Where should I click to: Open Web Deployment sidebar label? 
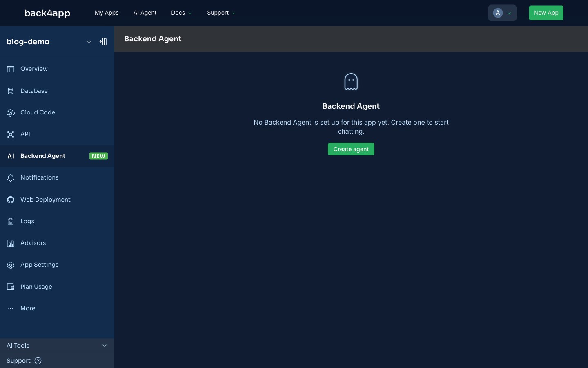point(45,200)
